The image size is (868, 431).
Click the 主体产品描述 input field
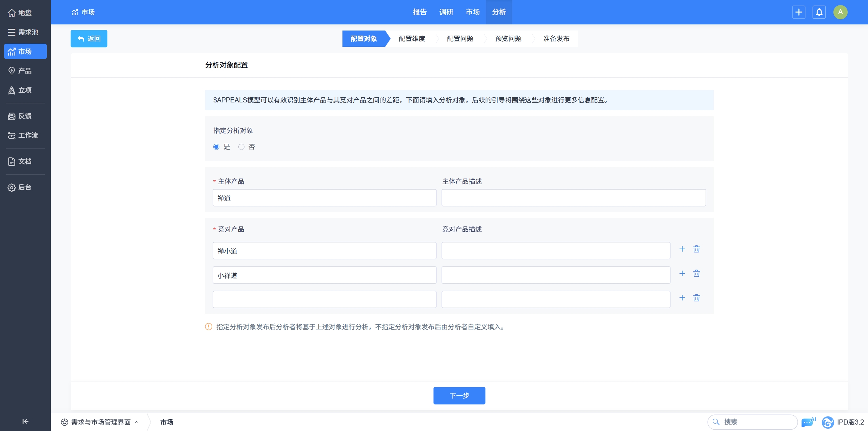pyautogui.click(x=573, y=198)
